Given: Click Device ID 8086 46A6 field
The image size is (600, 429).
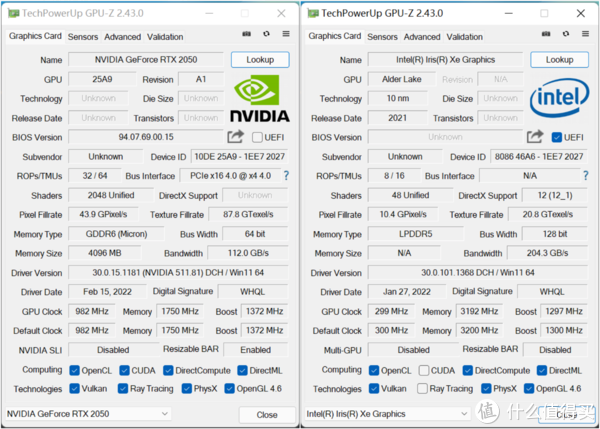Looking at the screenshot, I should tap(539, 157).
